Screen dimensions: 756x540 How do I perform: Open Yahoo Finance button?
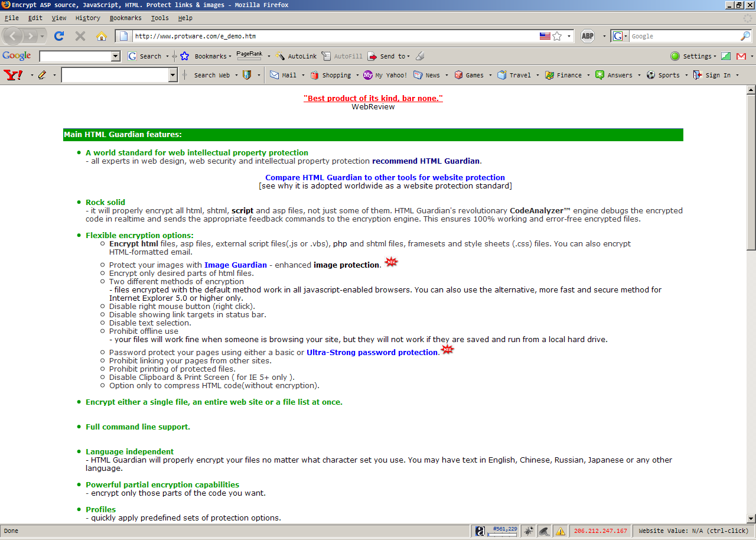pyautogui.click(x=563, y=75)
